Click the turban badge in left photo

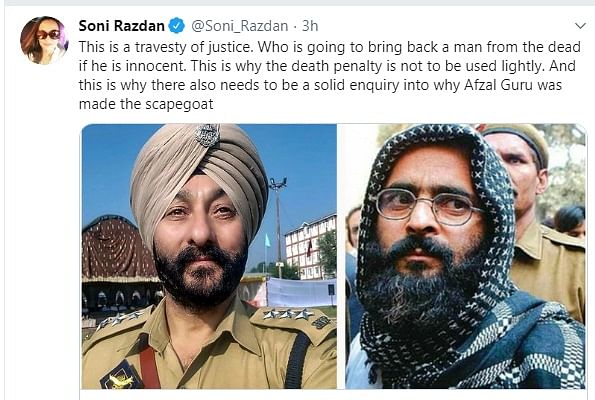pos(208,135)
